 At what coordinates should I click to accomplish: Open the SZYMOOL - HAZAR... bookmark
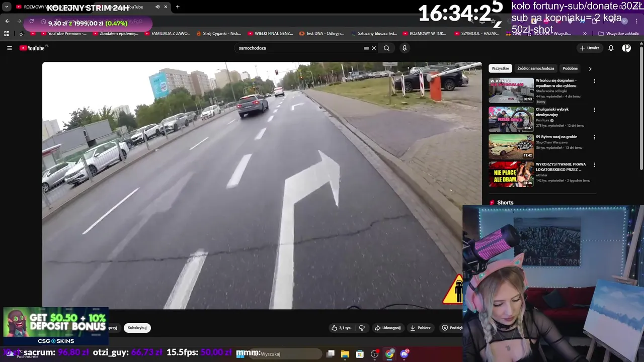(477, 33)
